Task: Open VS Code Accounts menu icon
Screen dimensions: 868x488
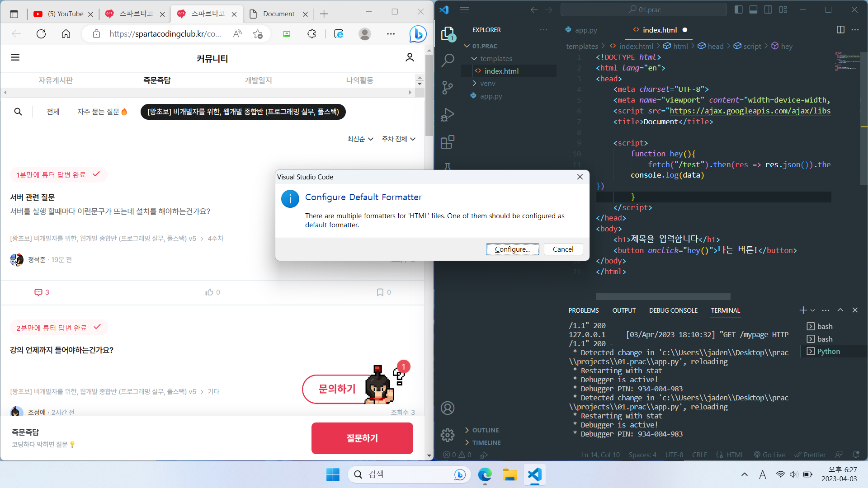Action: [x=448, y=408]
